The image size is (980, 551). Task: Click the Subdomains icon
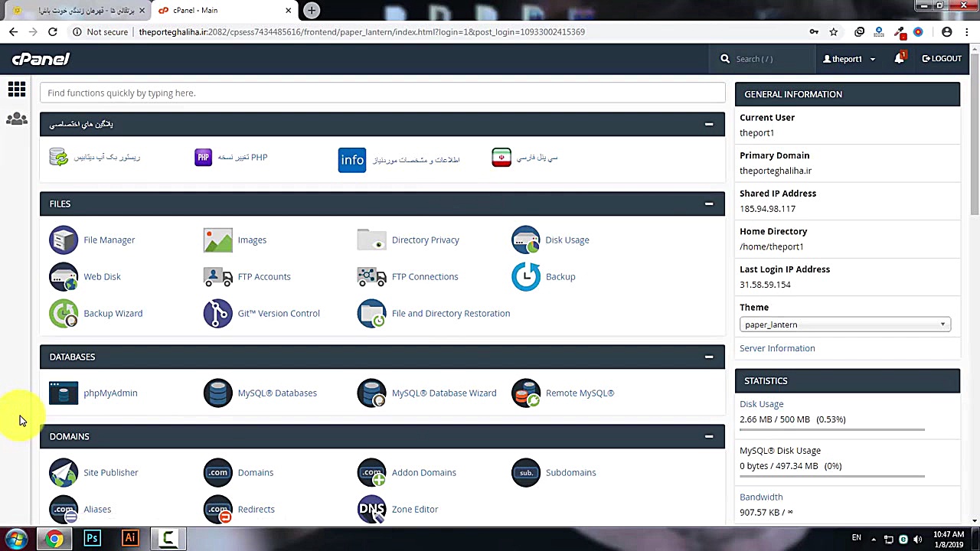pos(525,473)
